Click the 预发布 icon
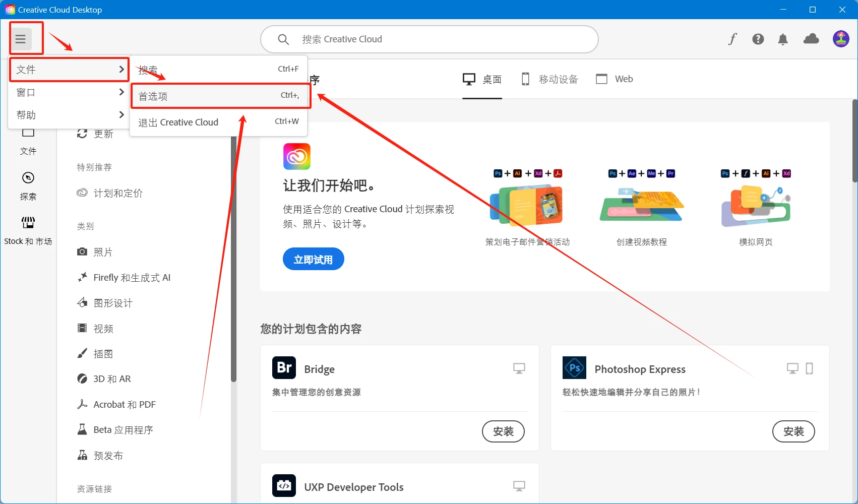The width and height of the screenshot is (858, 504). tap(82, 455)
